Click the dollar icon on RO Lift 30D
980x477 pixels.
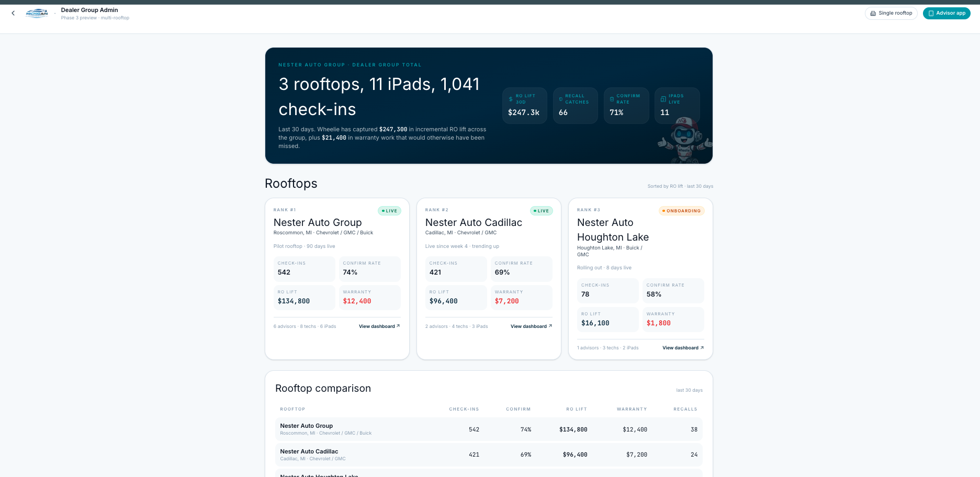[x=511, y=99]
